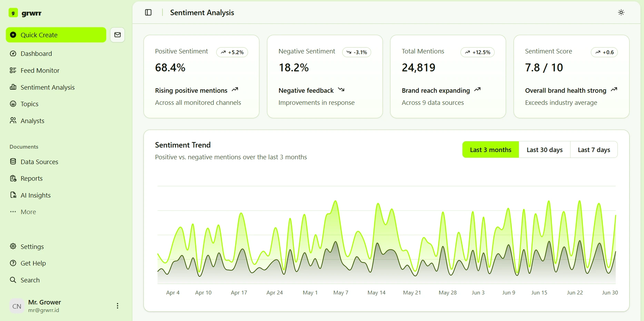Toggle the sidebar panel icon

tap(148, 12)
